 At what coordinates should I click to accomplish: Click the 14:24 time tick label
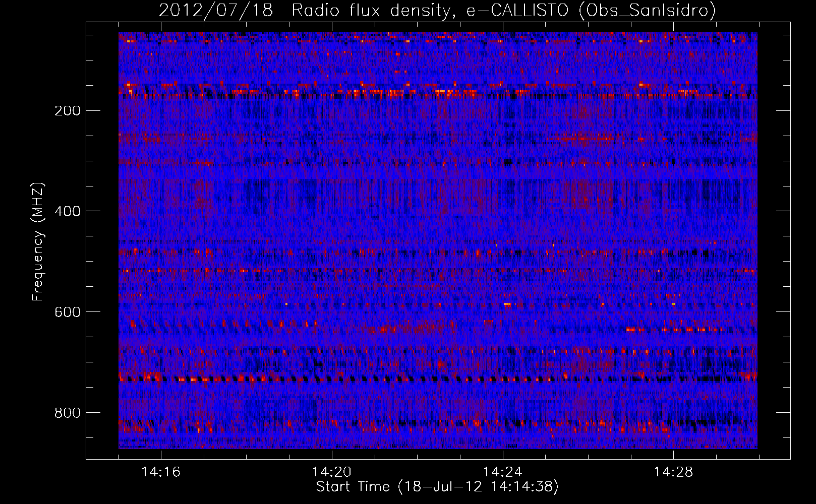503,472
